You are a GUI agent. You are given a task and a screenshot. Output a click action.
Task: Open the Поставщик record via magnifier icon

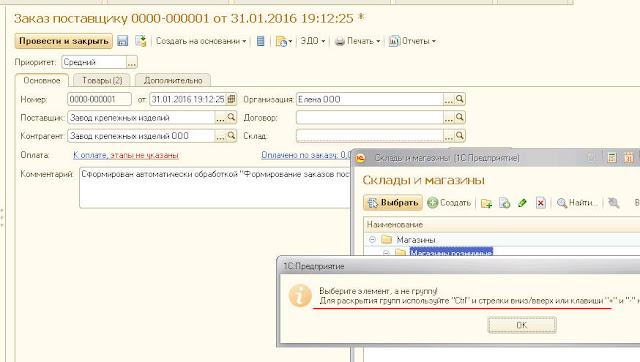click(231, 118)
